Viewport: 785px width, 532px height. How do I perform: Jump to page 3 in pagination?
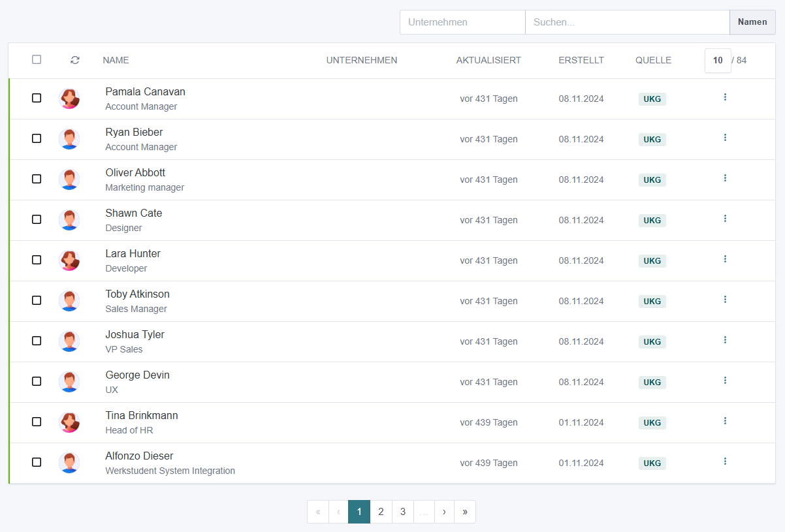403,512
